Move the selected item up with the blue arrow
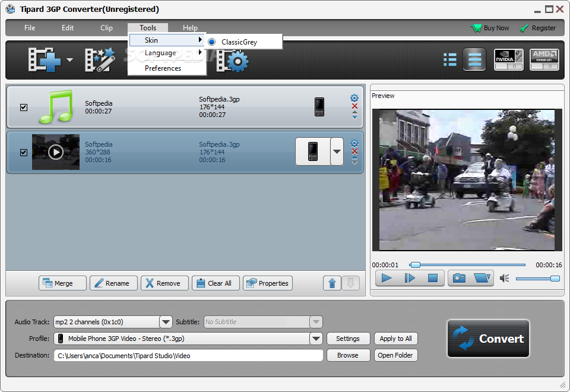570x392 pixels. click(x=332, y=283)
